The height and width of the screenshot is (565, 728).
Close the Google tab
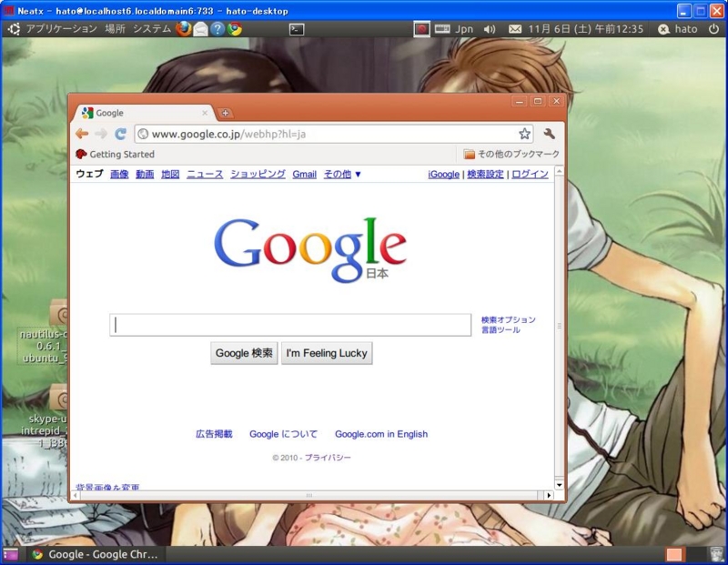pos(205,113)
